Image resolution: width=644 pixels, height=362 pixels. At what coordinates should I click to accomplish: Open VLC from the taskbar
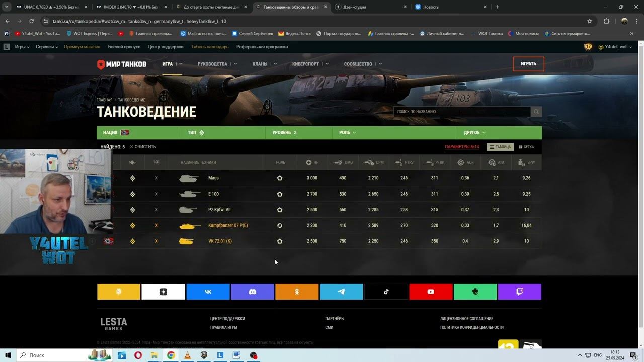(187, 355)
